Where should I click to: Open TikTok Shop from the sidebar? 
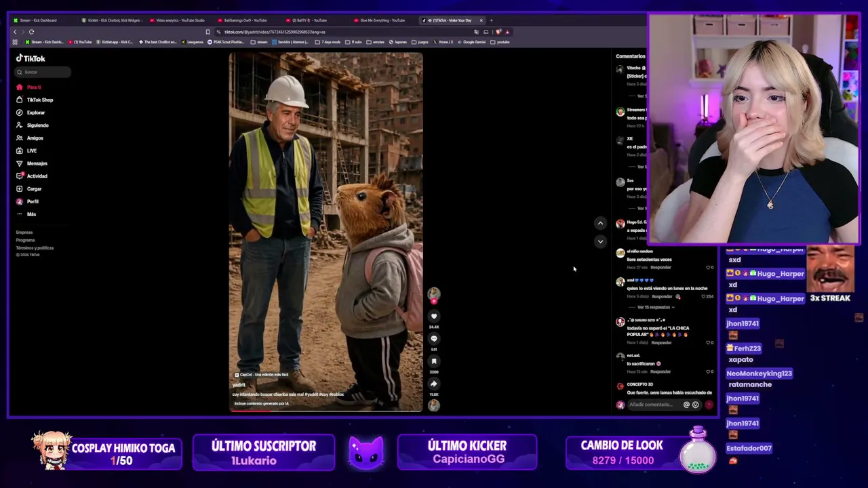pos(35,100)
